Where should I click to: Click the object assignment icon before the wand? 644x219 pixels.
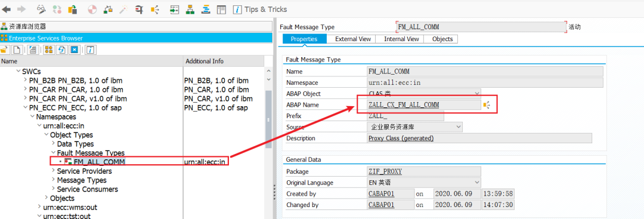click(x=109, y=9)
